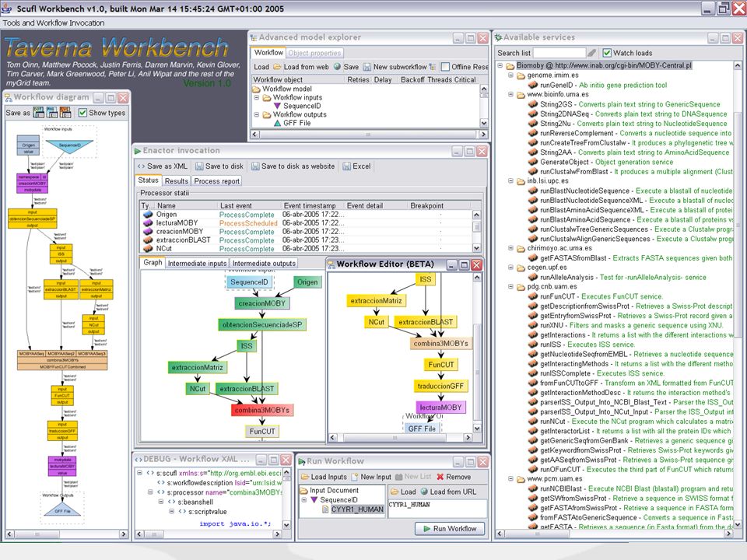Focus the Search list input field
The image size is (747, 560).
click(x=559, y=53)
